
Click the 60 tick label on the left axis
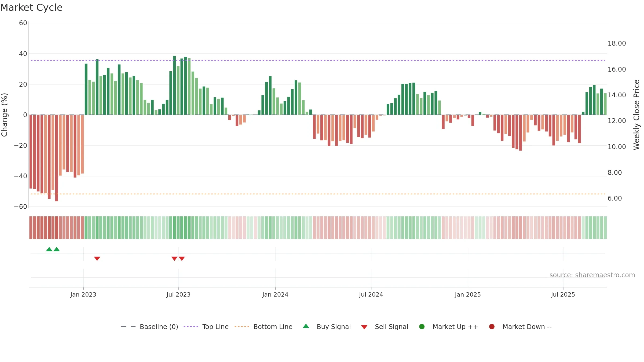tap(23, 23)
